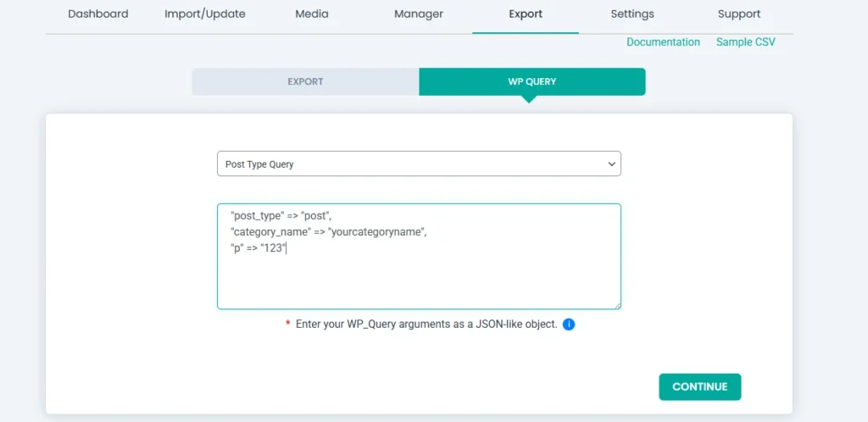Download the Sample CSV link
The image size is (868, 422).
[x=745, y=42]
